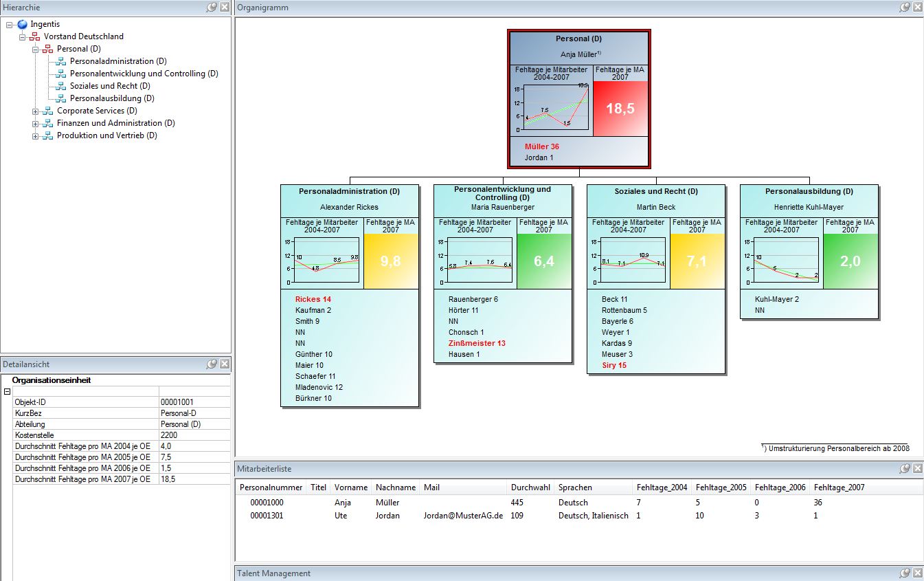
Task: Click Mladenovic 12 in the employee list
Action: click(319, 387)
